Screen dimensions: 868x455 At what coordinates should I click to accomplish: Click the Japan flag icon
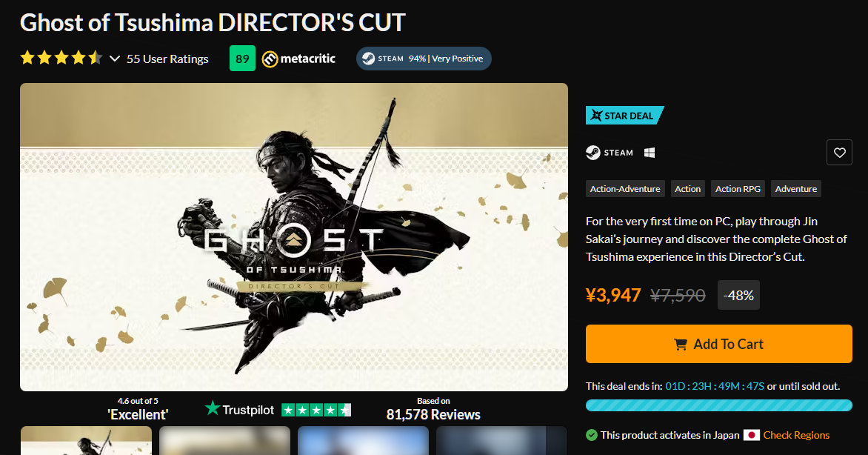751,435
